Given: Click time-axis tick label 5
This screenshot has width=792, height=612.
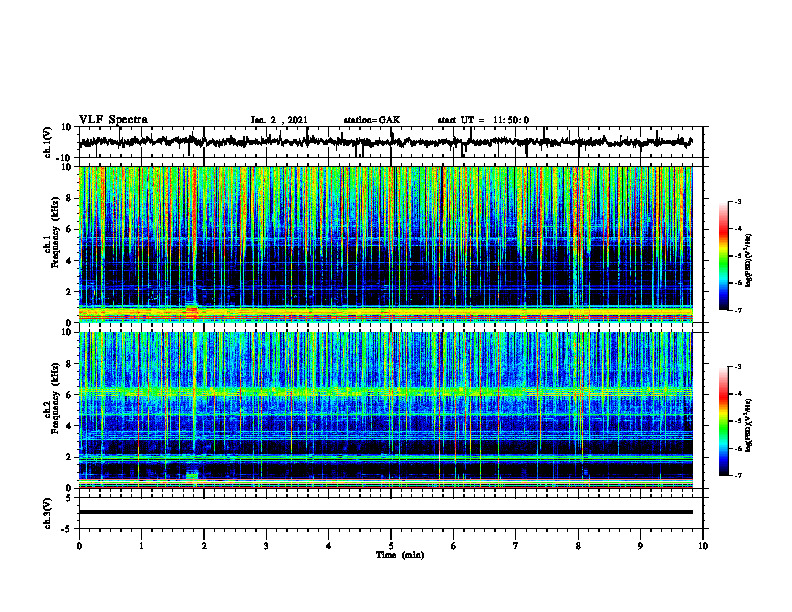Looking at the screenshot, I should coord(391,546).
